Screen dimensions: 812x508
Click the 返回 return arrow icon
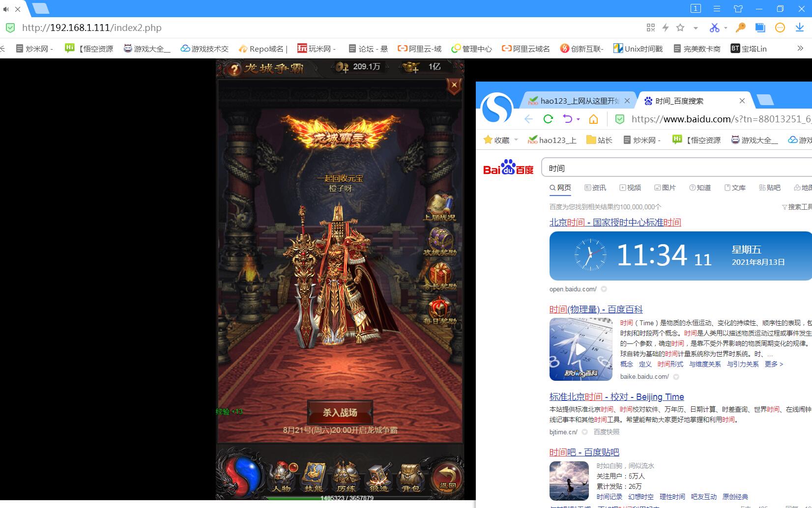click(447, 477)
